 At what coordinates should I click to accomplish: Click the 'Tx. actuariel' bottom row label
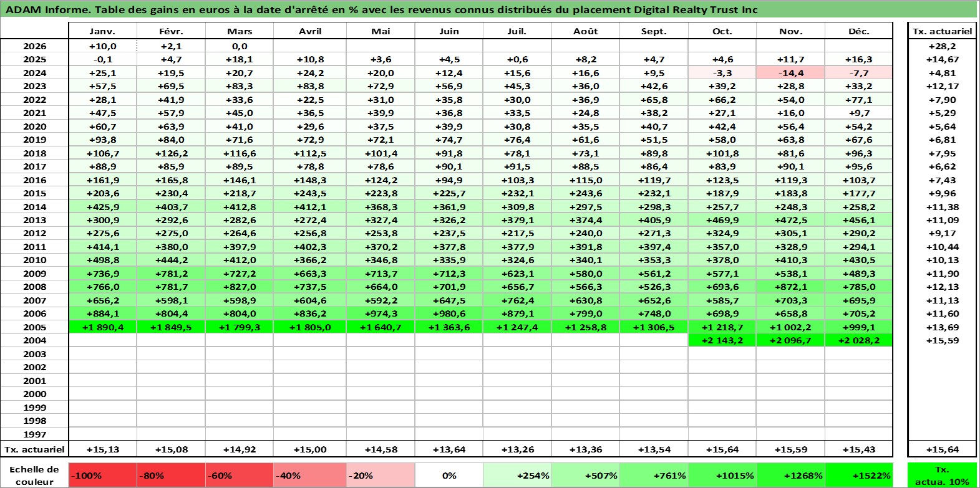click(34, 449)
